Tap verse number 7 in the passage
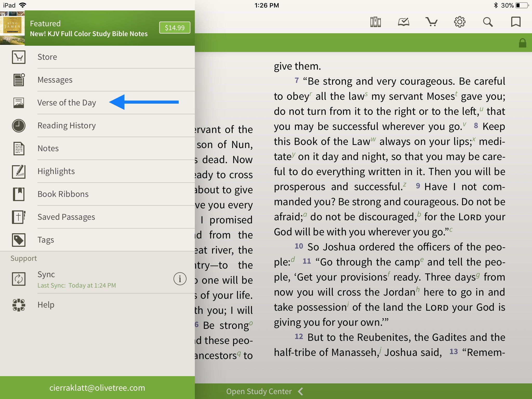 (297, 80)
